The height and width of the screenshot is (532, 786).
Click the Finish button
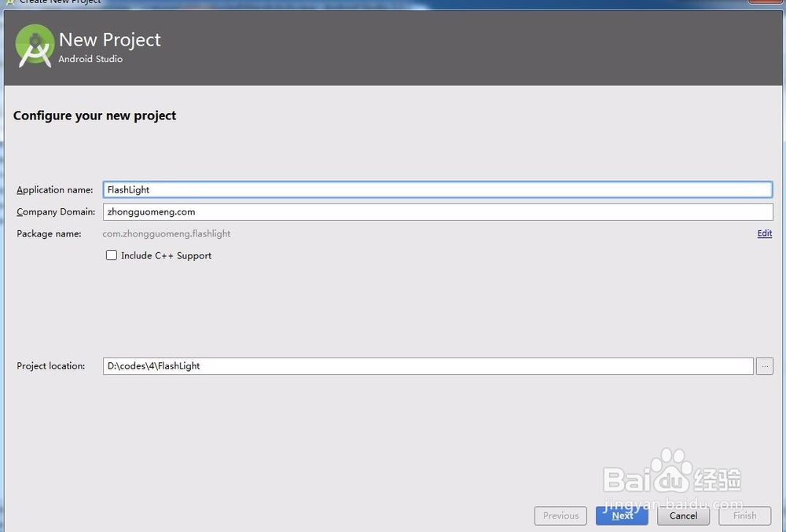[x=744, y=515]
